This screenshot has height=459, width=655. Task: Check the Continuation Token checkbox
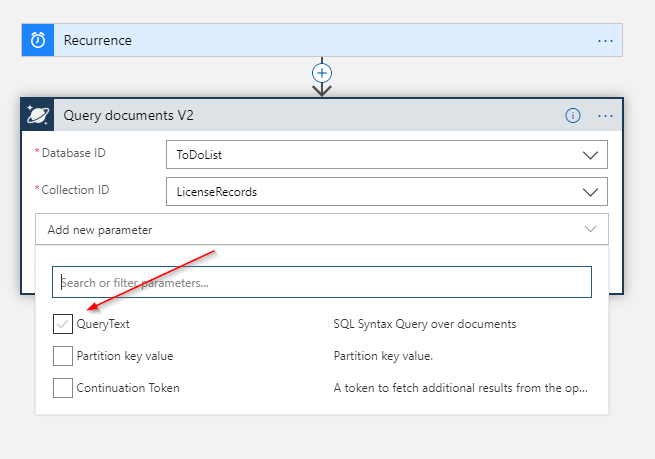(x=62, y=388)
